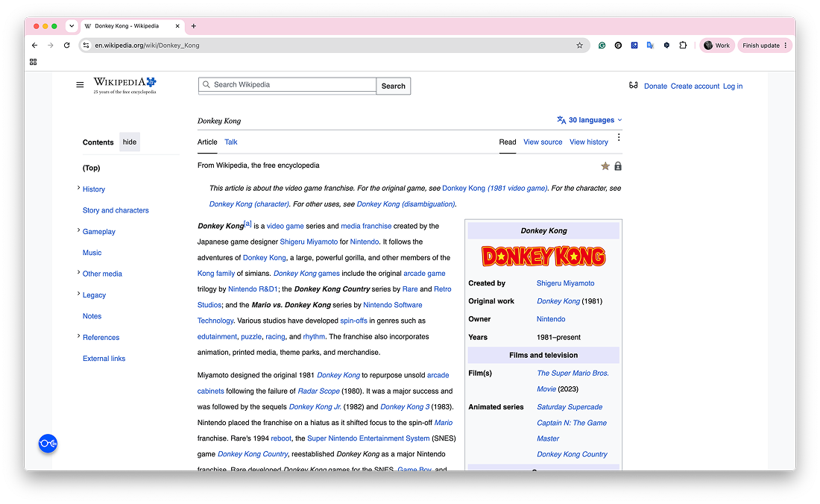Click the site information icon in address bar

click(x=86, y=45)
